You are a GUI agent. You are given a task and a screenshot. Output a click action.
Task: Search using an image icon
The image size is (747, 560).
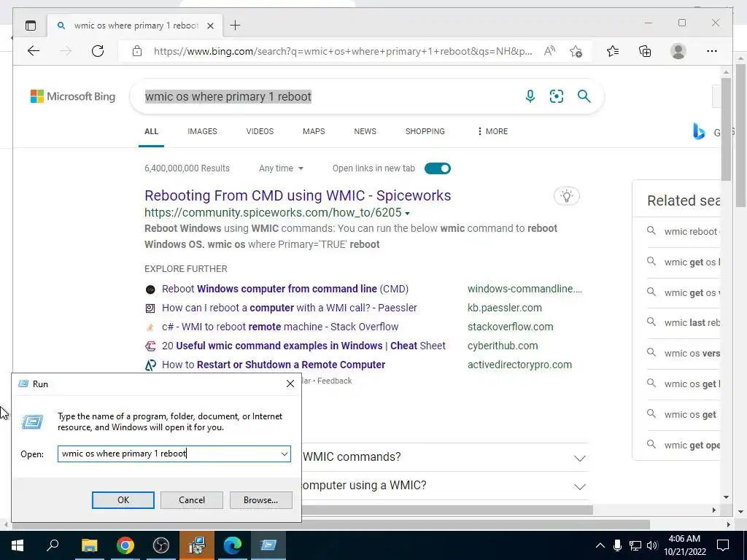pos(557,96)
